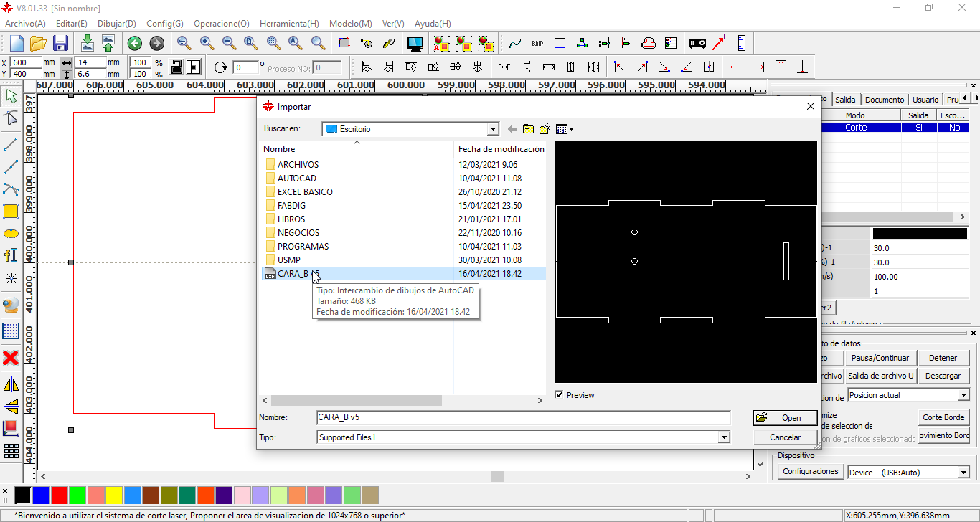Pick the red color swatch
980x522 pixels.
pos(60,495)
